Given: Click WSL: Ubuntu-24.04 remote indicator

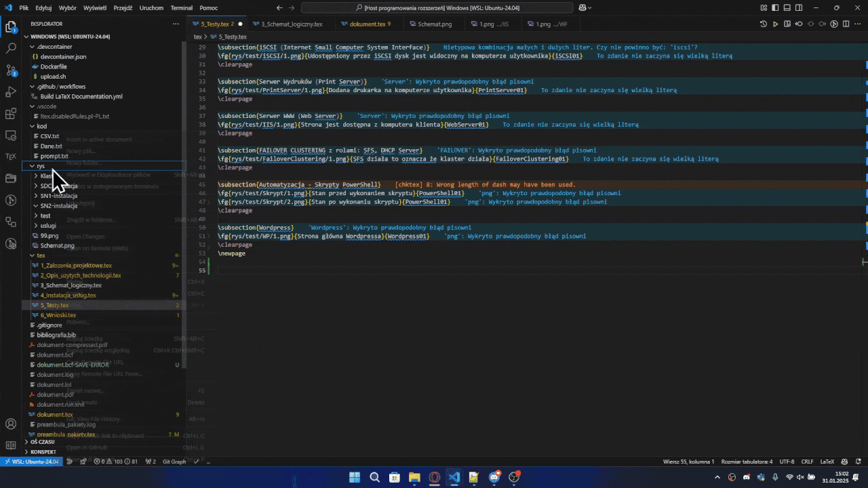Looking at the screenshot, I should point(31,462).
